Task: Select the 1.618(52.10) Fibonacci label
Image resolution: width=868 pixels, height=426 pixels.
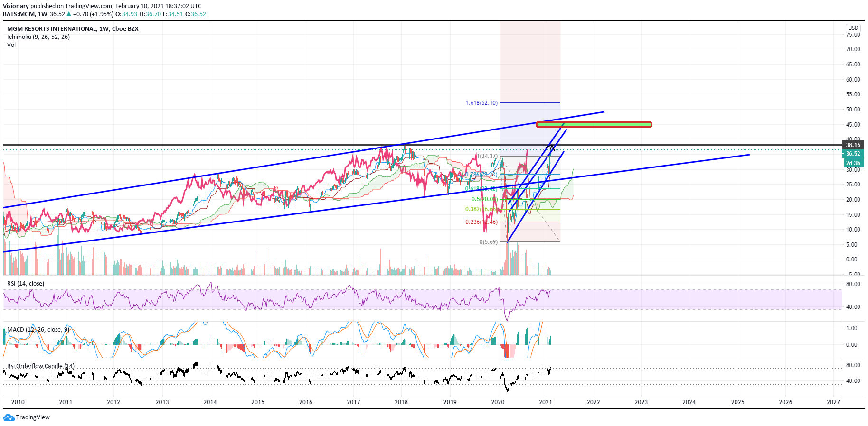Action: click(x=481, y=103)
